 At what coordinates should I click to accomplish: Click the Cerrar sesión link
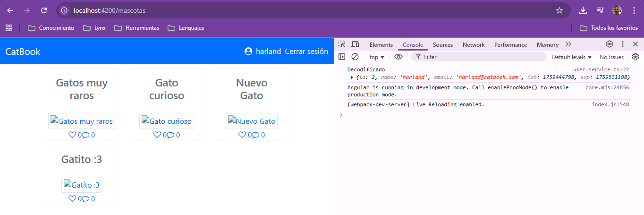(x=306, y=52)
